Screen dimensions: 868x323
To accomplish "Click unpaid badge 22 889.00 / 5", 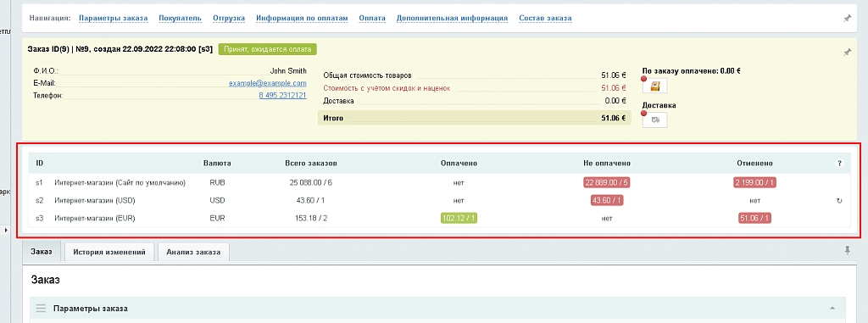I will coord(607,182).
